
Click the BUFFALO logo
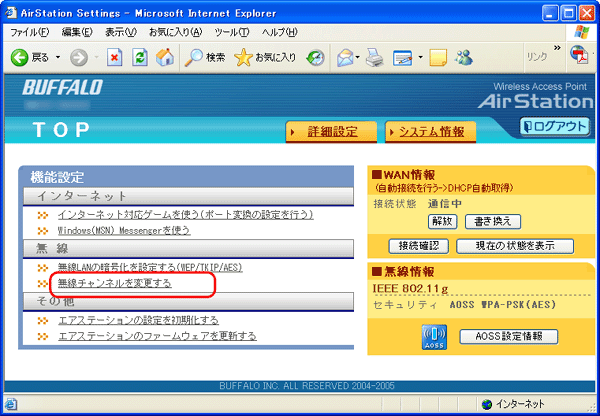[x=62, y=88]
